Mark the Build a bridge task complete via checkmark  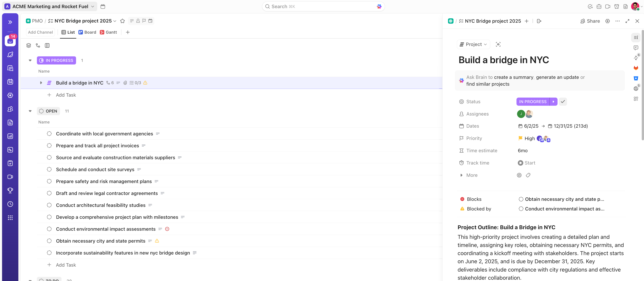tap(563, 101)
